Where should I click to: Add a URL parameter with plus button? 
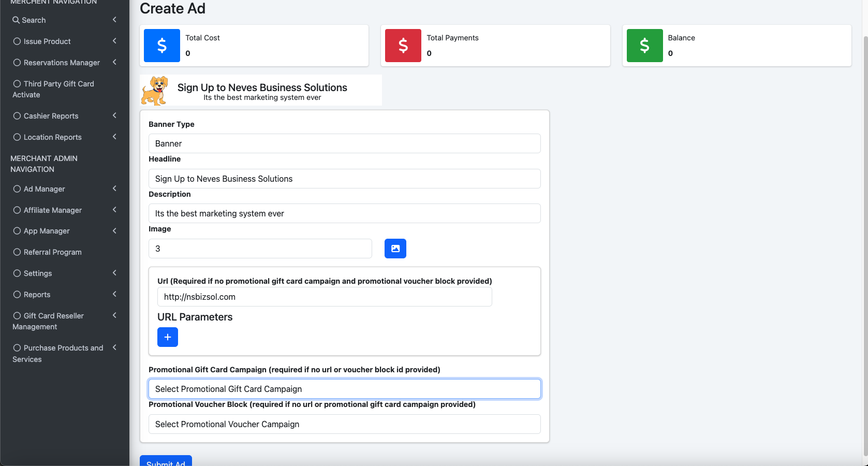(168, 337)
